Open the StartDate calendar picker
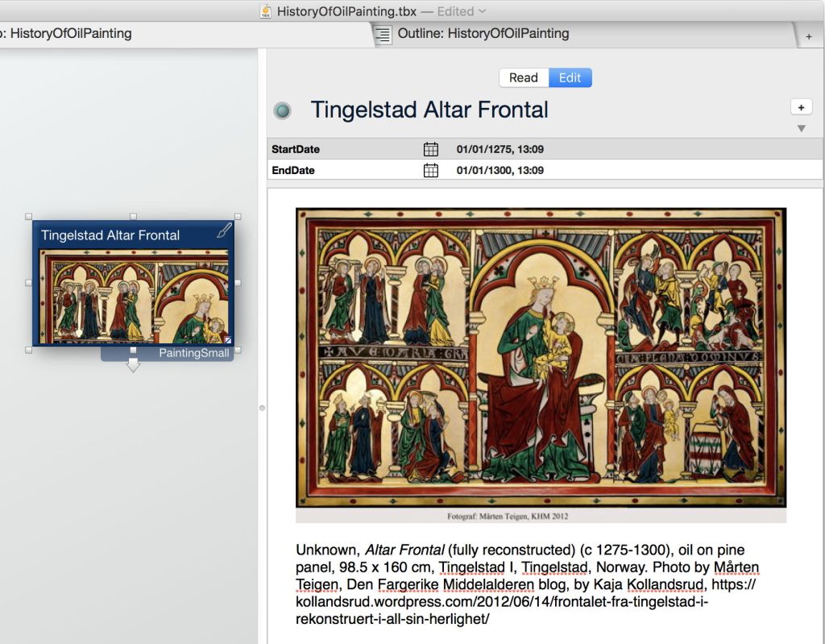Screen dimensions: 825x644 pos(431,149)
